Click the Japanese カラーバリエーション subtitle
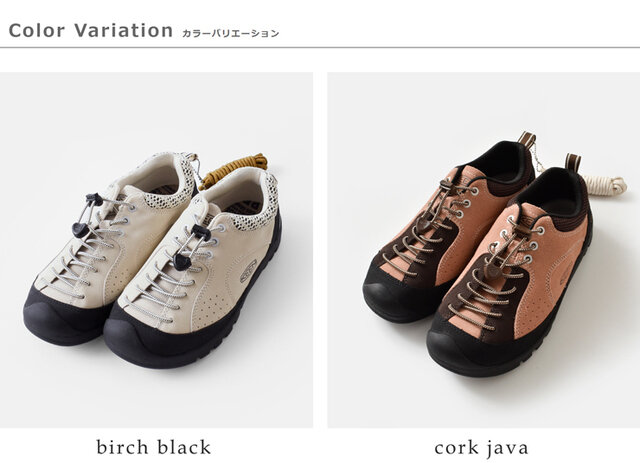Screen dimensions: 640x463 (x=231, y=33)
